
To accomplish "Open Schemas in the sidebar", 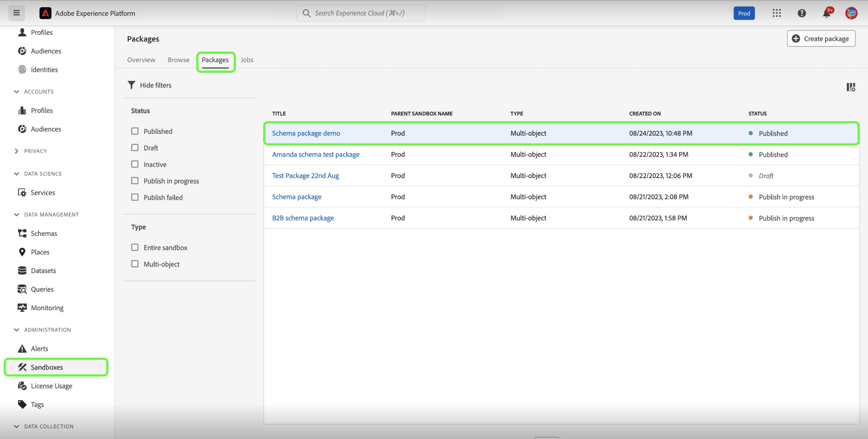I will click(44, 233).
